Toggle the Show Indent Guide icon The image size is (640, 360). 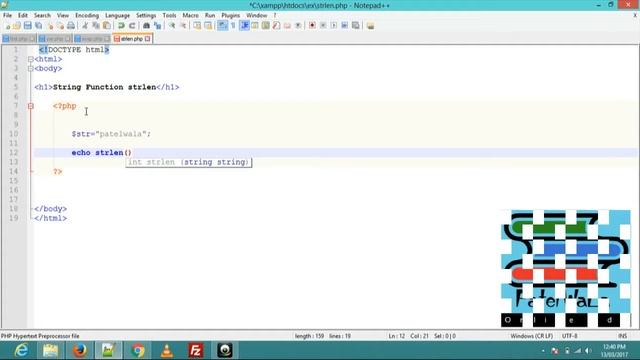point(244,26)
